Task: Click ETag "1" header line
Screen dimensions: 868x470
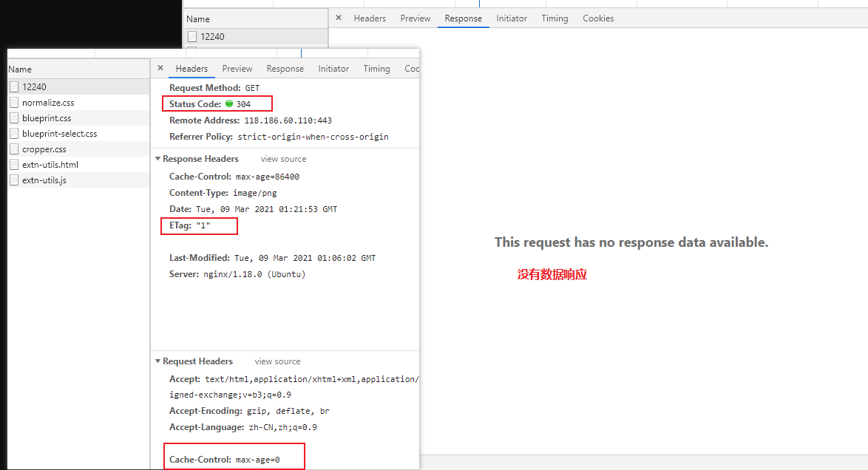Action: [190, 225]
